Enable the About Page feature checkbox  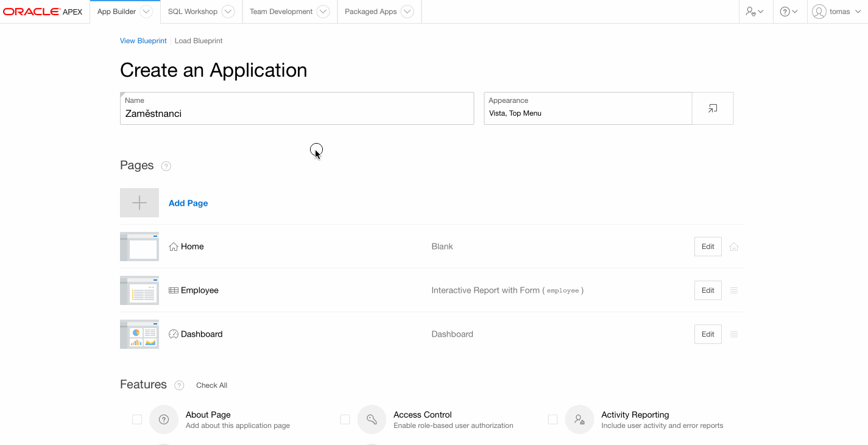137,419
